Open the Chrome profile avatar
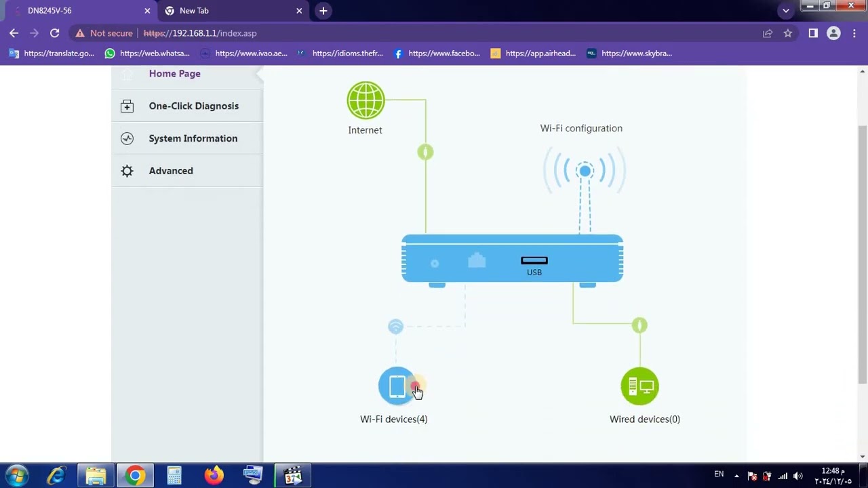868x488 pixels. [834, 33]
